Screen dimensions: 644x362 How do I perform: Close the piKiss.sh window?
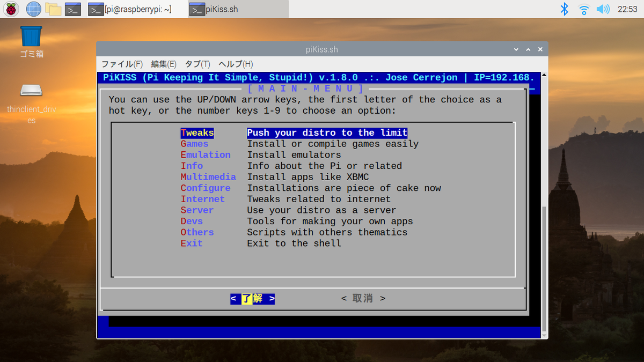pos(540,49)
